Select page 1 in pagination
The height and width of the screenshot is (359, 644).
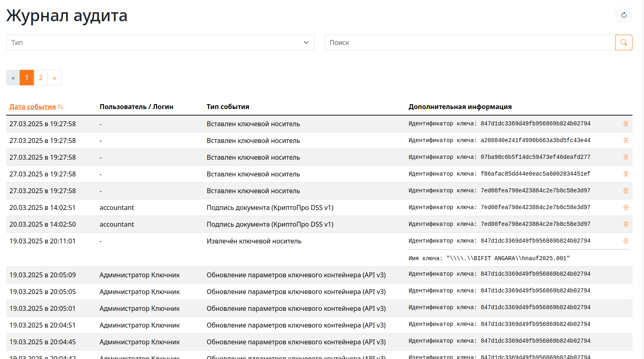point(27,78)
